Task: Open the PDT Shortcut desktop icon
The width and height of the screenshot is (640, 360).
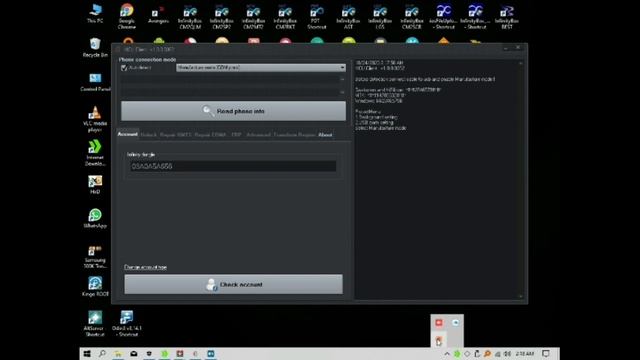Action: 317,17
